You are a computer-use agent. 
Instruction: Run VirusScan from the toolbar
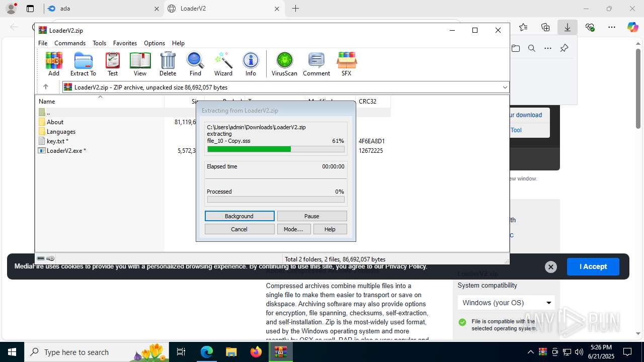[x=284, y=64]
